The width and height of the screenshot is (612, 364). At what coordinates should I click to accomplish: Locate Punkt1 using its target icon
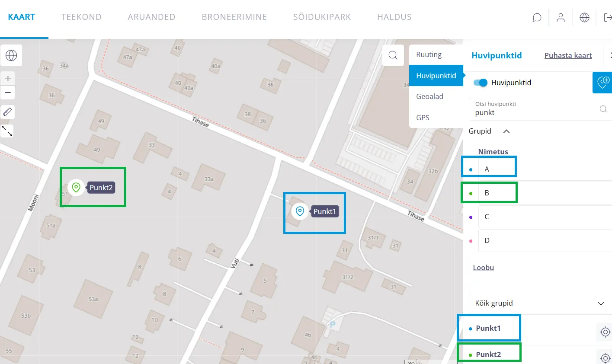tap(605, 332)
